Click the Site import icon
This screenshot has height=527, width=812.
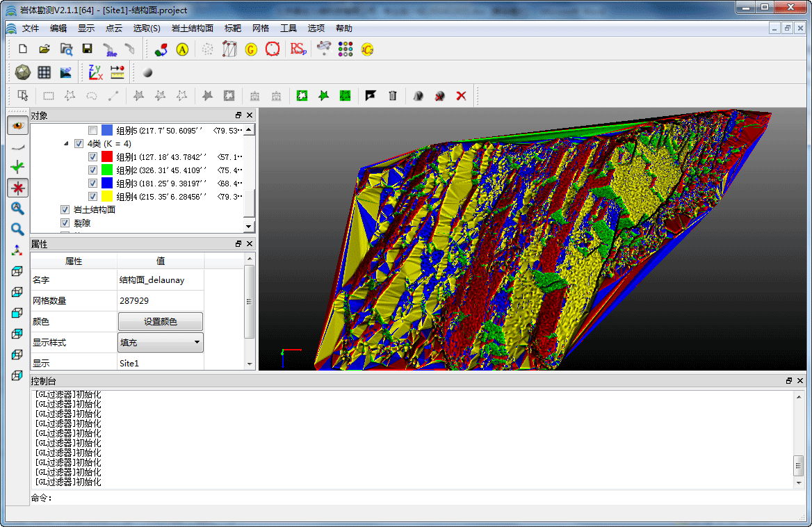[109, 49]
